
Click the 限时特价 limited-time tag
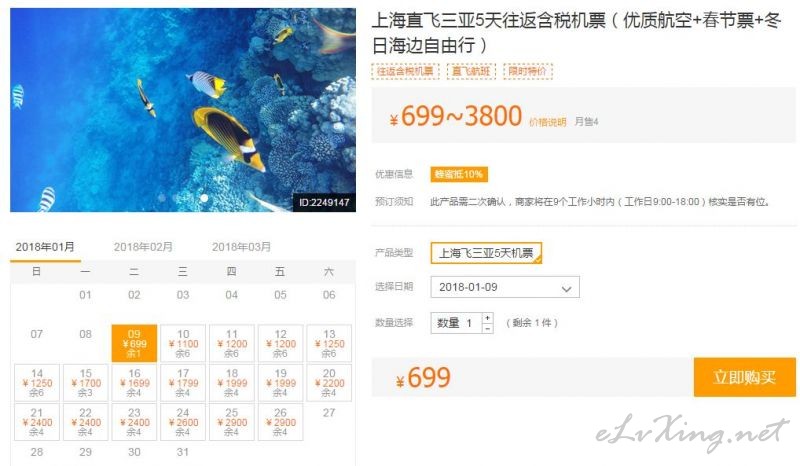tap(528, 71)
